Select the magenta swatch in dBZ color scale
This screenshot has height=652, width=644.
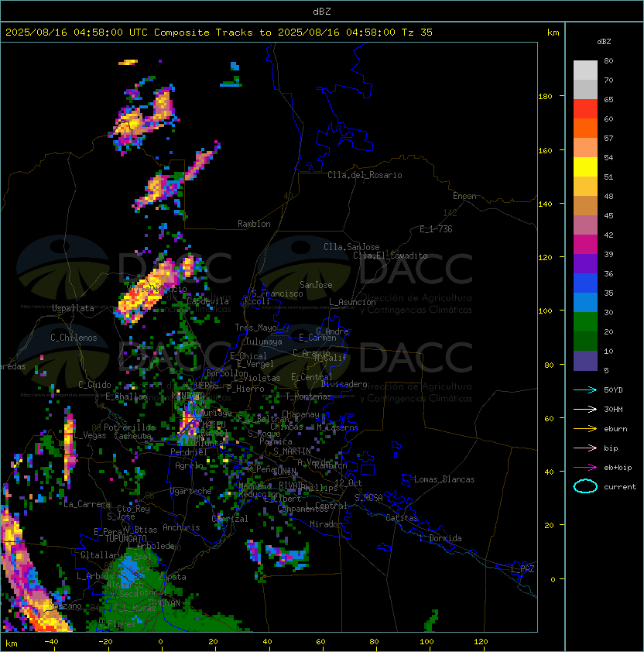pyautogui.click(x=585, y=245)
